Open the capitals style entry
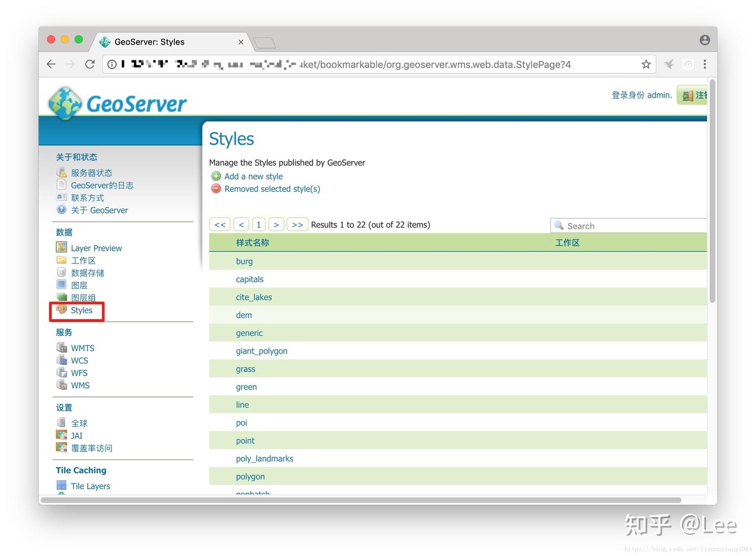 pyautogui.click(x=249, y=279)
